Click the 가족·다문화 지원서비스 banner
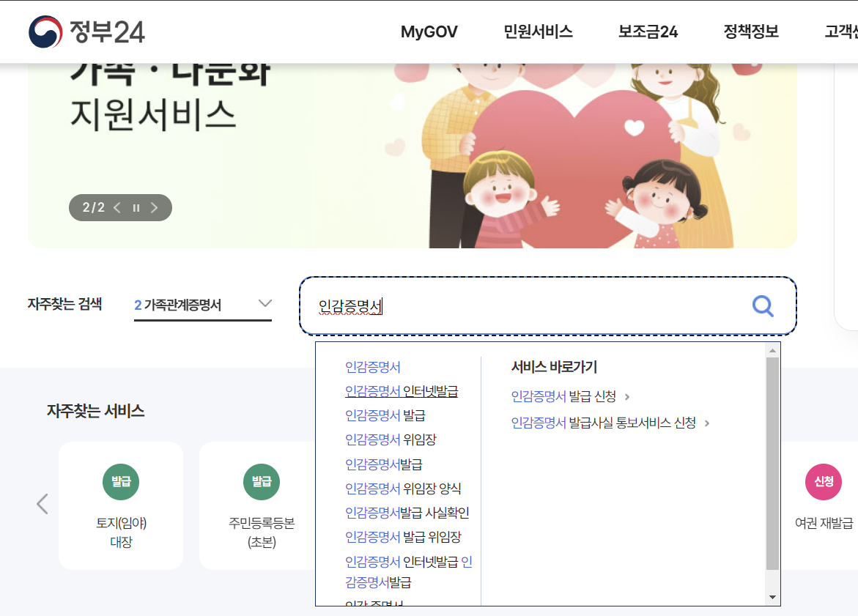 [x=413, y=156]
